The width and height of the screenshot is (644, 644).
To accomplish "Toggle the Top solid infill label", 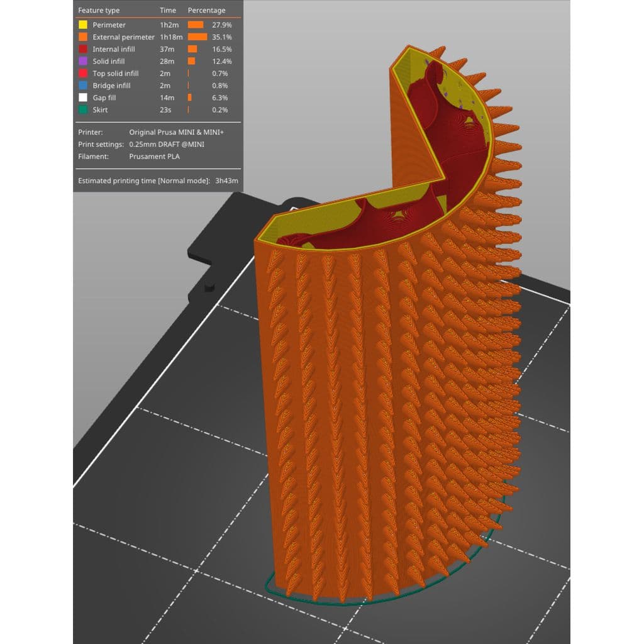I will (116, 73).
